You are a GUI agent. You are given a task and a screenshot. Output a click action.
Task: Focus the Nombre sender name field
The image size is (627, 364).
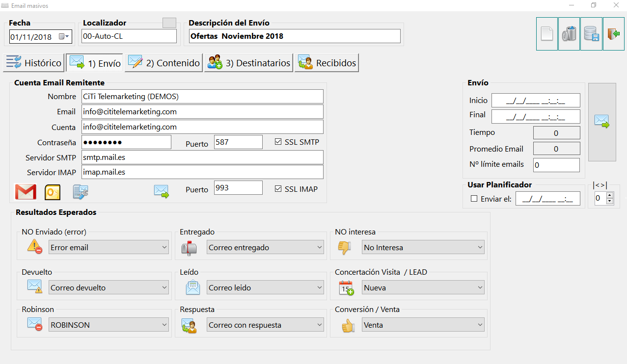[x=202, y=96]
